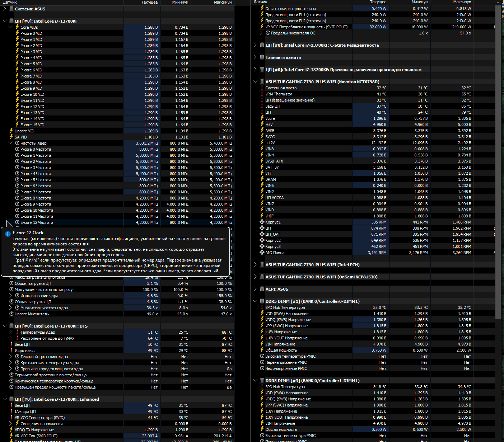Click the left panel Минимум column header
The width and height of the screenshot is (504, 442).
176,3
